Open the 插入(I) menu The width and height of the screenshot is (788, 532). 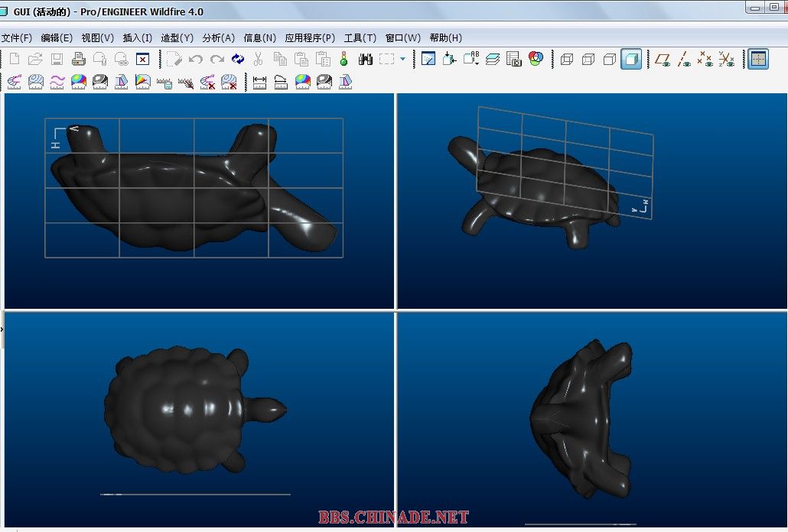(137, 38)
